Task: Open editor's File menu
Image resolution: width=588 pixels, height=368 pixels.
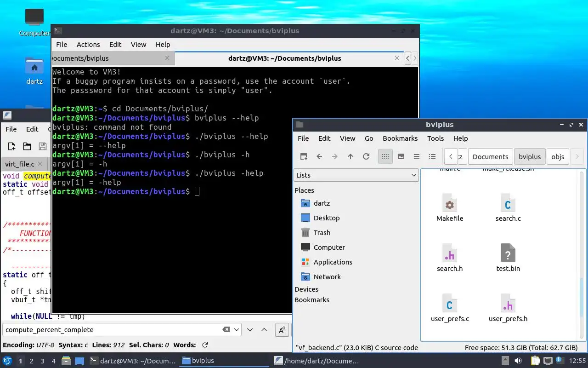Action: tap(11, 129)
